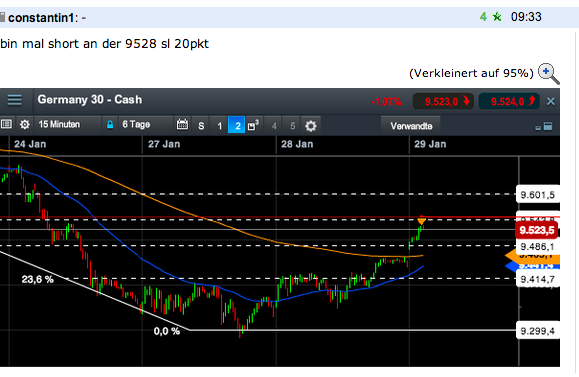Viewport: 579px width, 377px height.
Task: Click the 9.486,1 price level label
Action: pyautogui.click(x=538, y=246)
